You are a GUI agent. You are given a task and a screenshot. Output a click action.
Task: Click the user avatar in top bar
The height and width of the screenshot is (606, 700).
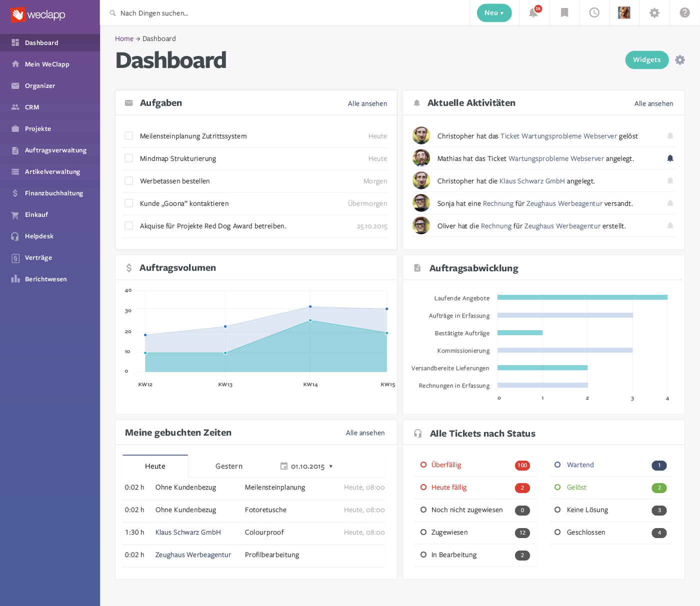coord(624,13)
